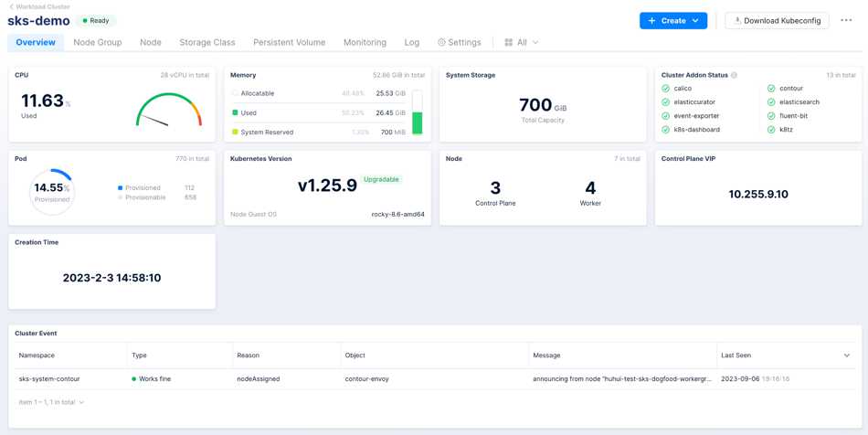Click the CPU usage gauge
The image size is (868, 435).
pos(169,110)
